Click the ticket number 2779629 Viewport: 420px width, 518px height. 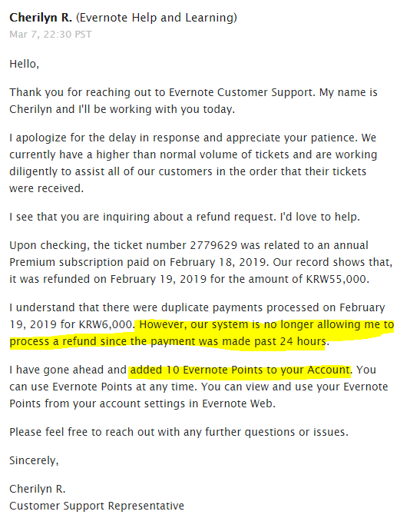tap(213, 245)
